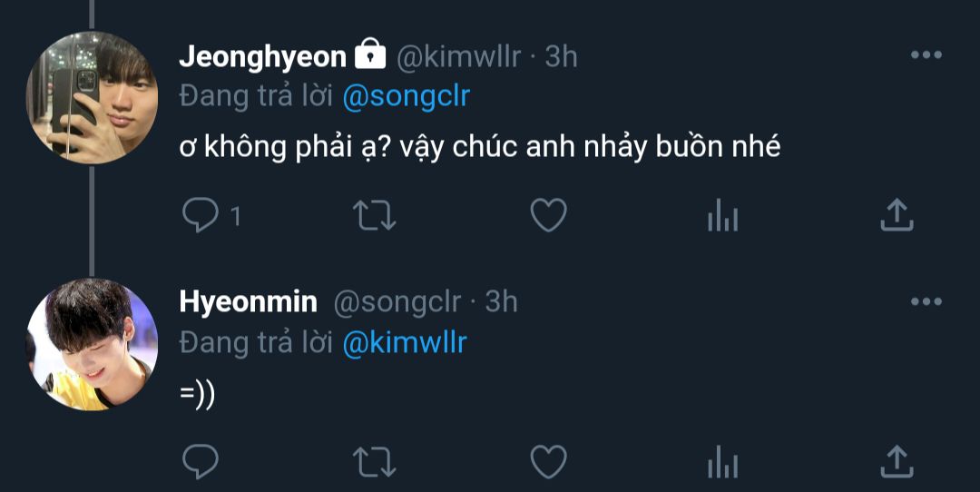Share Hyeonmin's tweet
The image size is (980, 492).
[897, 461]
